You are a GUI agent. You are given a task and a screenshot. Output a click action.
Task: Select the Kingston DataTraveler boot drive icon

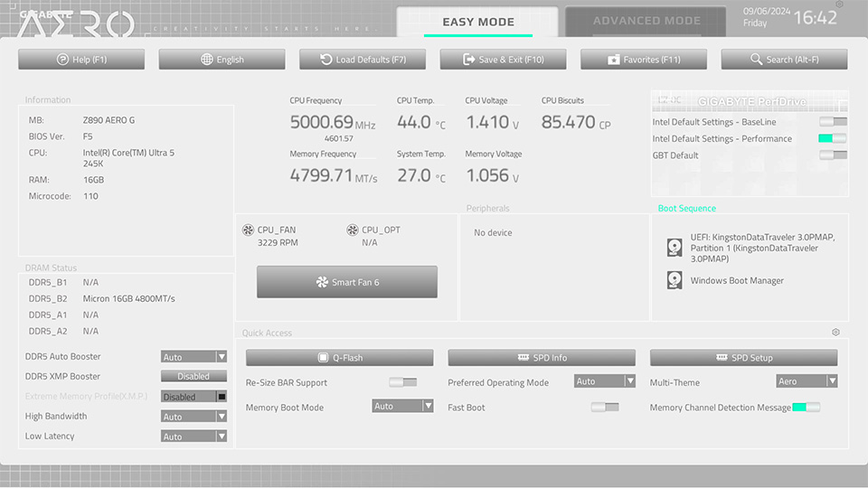675,248
